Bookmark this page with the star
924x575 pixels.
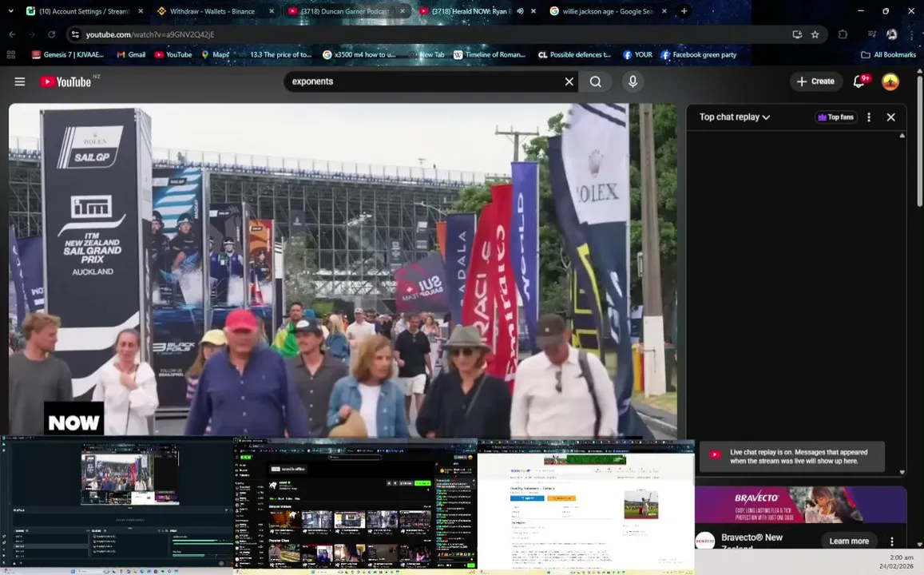tap(815, 35)
